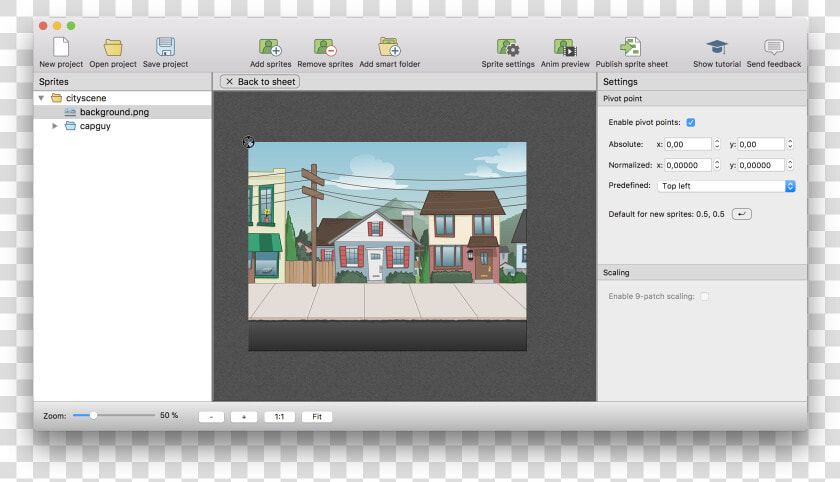This screenshot has width=840, height=482.
Task: Click the Normalized x stepper arrows
Action: 717,165
